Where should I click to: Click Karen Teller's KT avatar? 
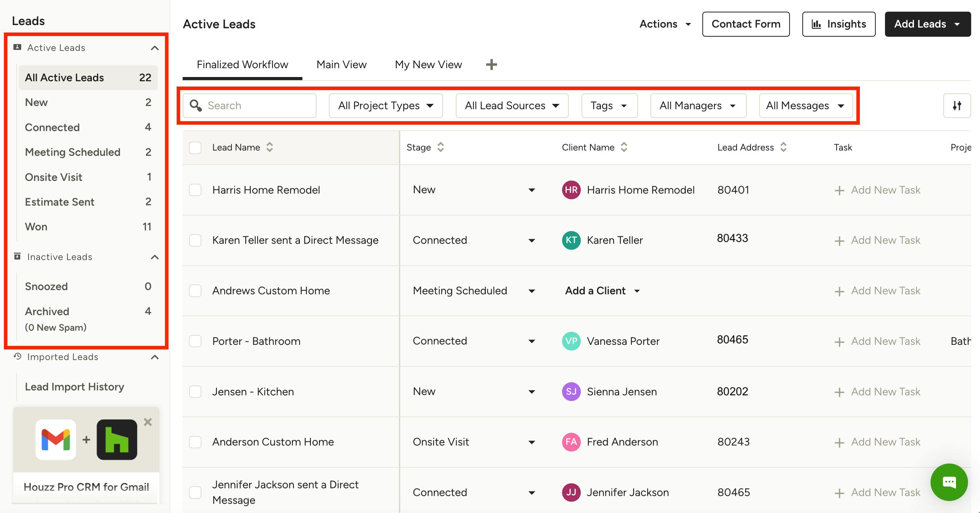pyautogui.click(x=571, y=240)
